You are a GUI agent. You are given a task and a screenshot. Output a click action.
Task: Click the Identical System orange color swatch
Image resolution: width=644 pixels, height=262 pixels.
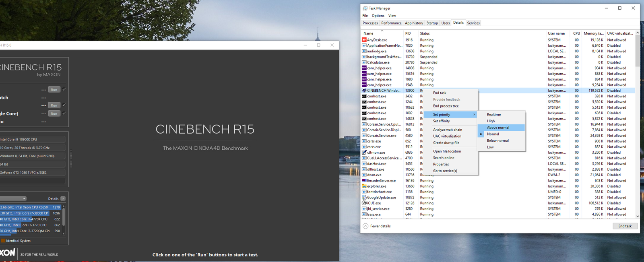click(3, 241)
